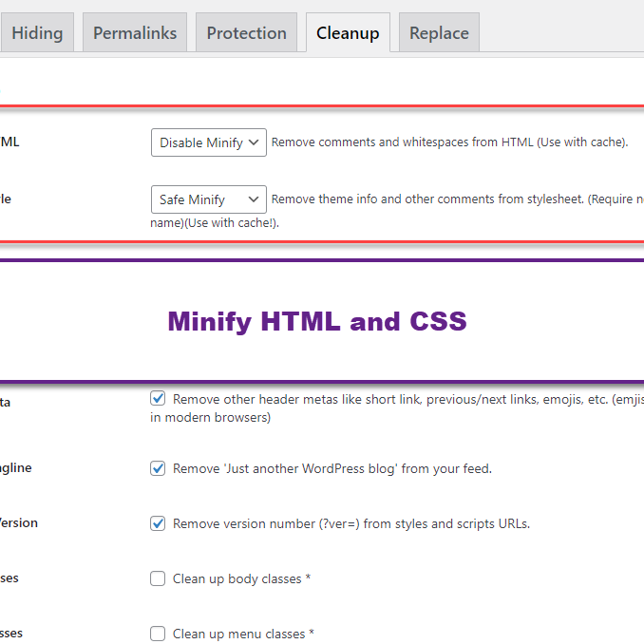The width and height of the screenshot is (644, 644).
Task: Click the 'Remove comments and whitespaces from HTML' text
Action: point(449,142)
